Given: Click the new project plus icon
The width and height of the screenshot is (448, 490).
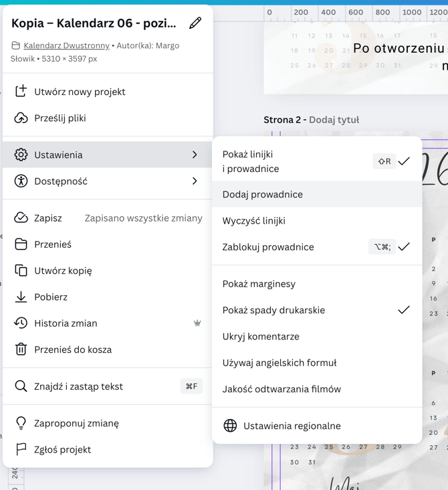Looking at the screenshot, I should point(21,91).
